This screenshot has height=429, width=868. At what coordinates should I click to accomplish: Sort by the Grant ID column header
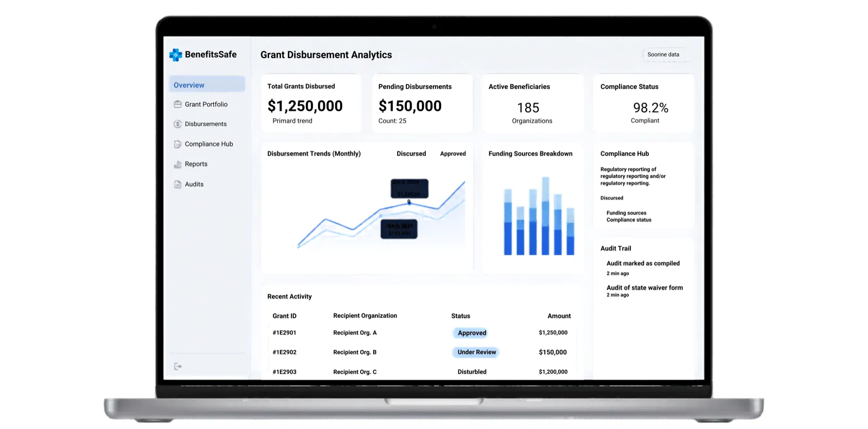(284, 316)
